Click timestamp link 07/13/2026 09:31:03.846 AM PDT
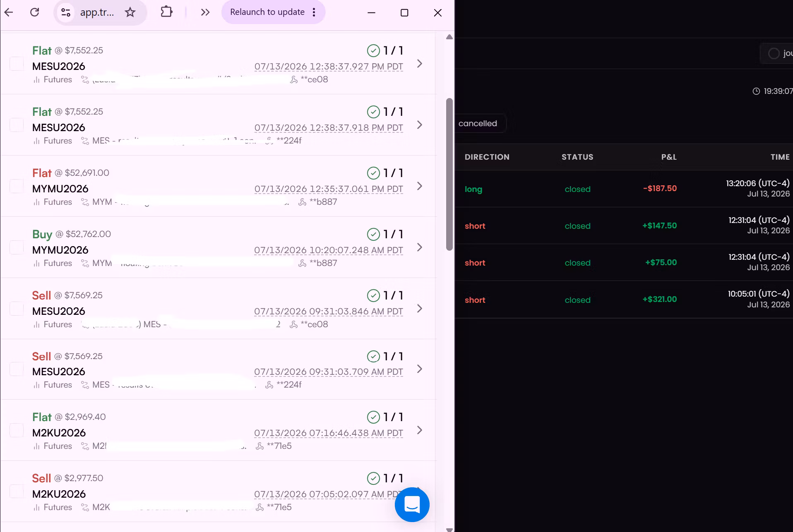 [329, 312]
